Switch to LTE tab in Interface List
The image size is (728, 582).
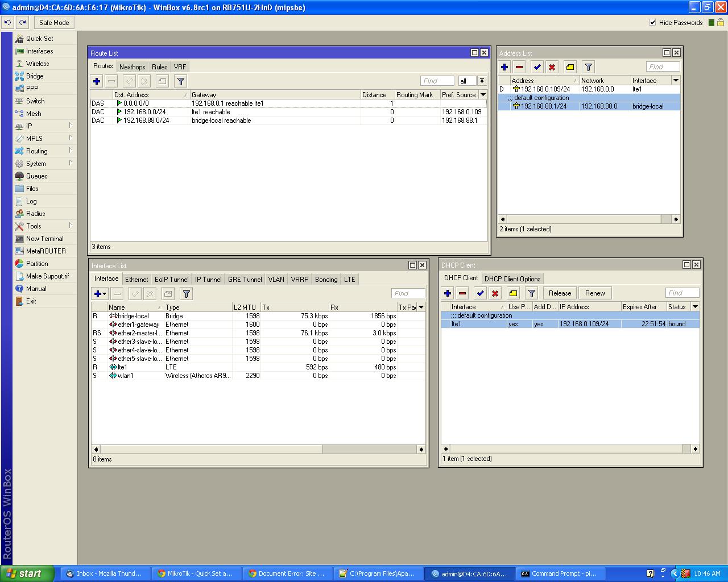(349, 279)
